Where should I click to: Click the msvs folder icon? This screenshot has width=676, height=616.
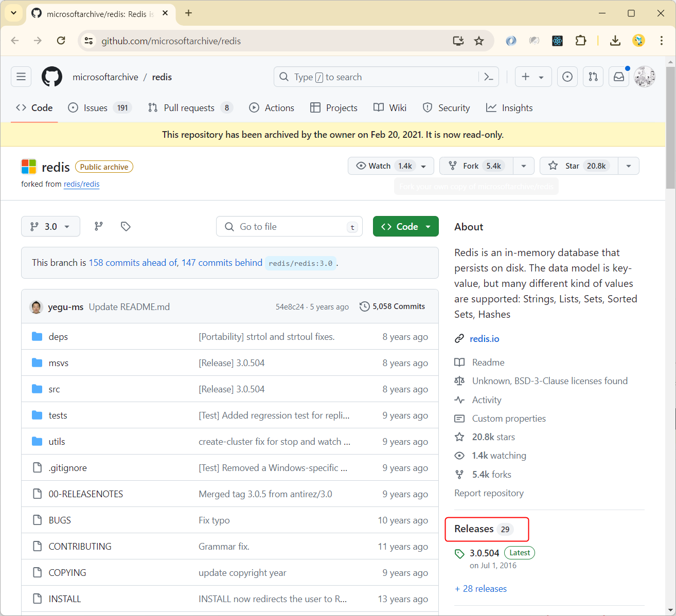tap(37, 363)
